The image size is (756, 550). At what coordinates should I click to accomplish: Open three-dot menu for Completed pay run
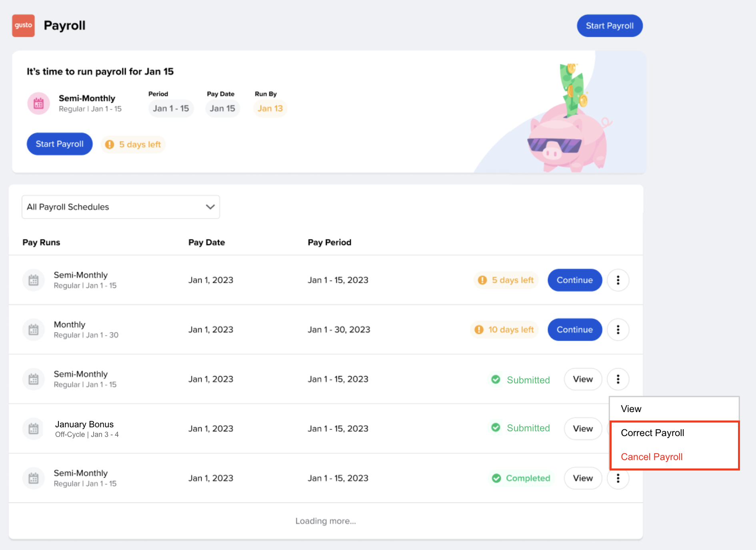[x=618, y=478]
